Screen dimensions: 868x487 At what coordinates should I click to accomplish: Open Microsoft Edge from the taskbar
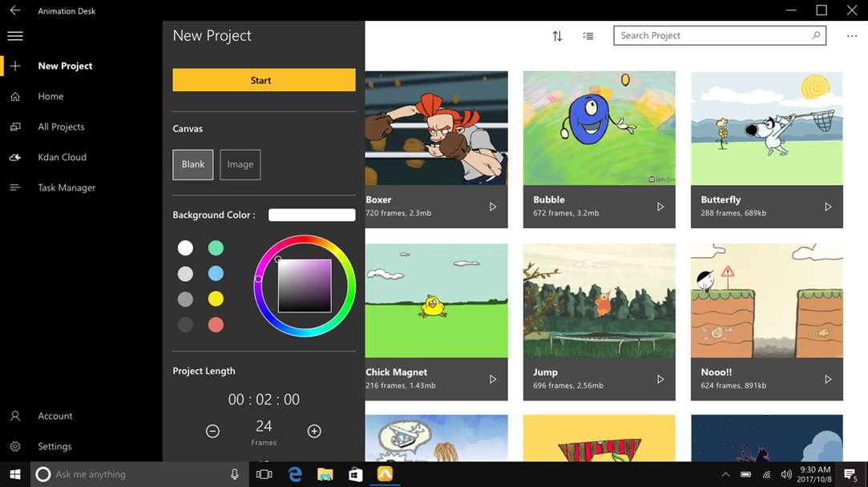295,474
